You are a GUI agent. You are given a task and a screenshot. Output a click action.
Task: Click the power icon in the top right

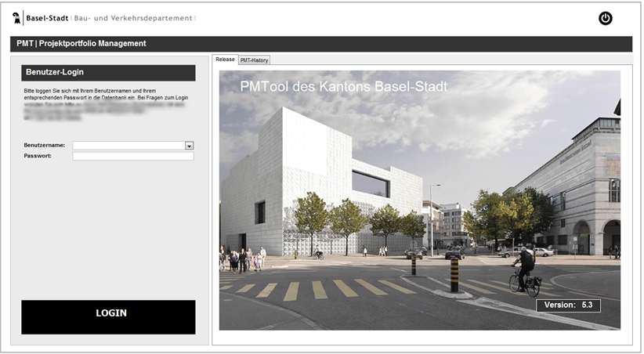605,18
